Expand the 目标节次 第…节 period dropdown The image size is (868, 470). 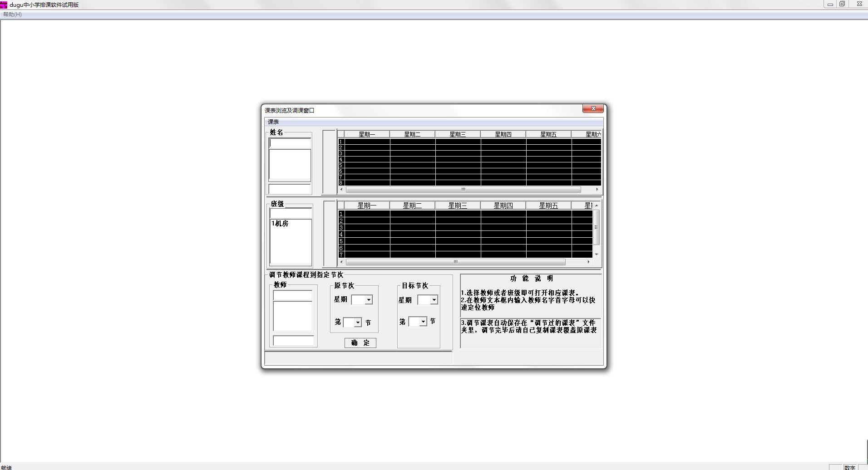(x=423, y=322)
